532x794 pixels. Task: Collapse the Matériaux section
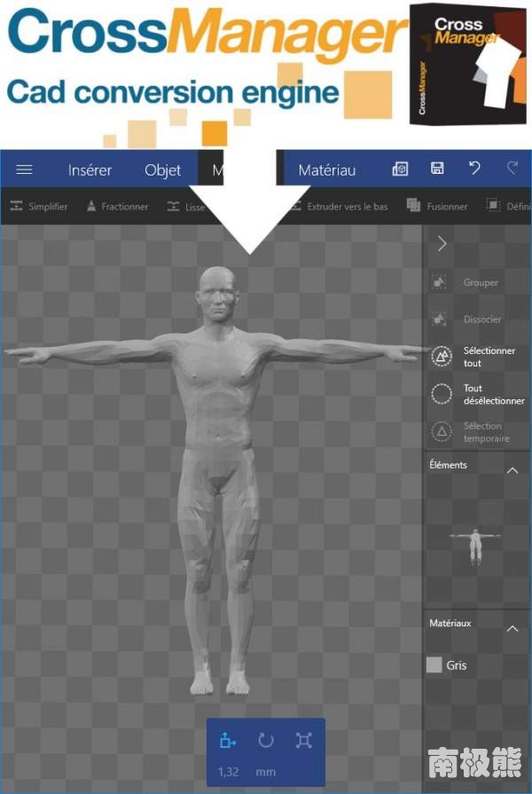(x=512, y=628)
